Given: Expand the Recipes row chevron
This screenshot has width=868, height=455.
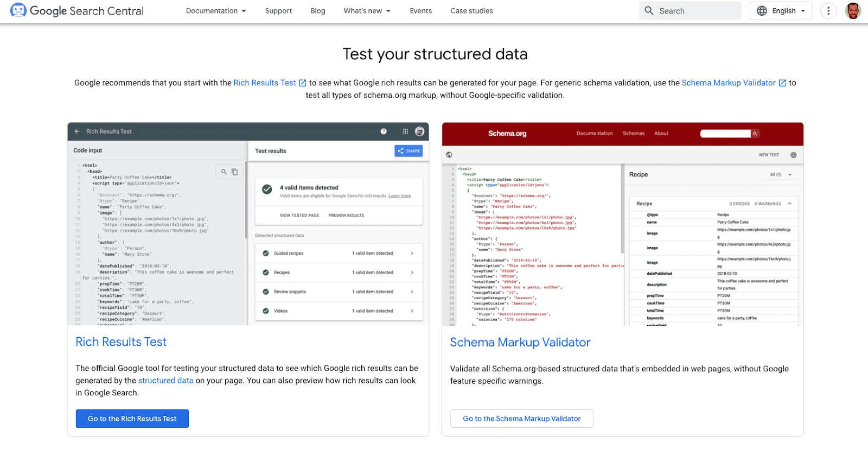Looking at the screenshot, I should (x=412, y=273).
